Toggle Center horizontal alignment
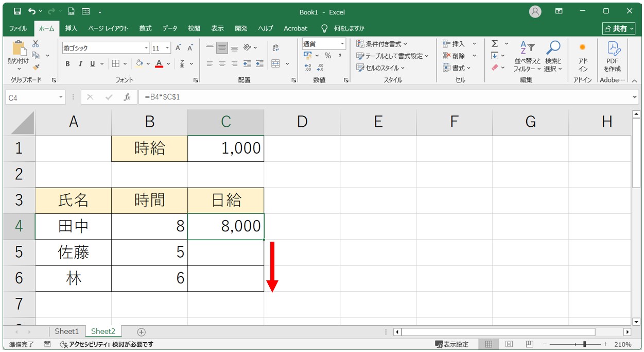This screenshot has width=644, height=352. tap(222, 64)
